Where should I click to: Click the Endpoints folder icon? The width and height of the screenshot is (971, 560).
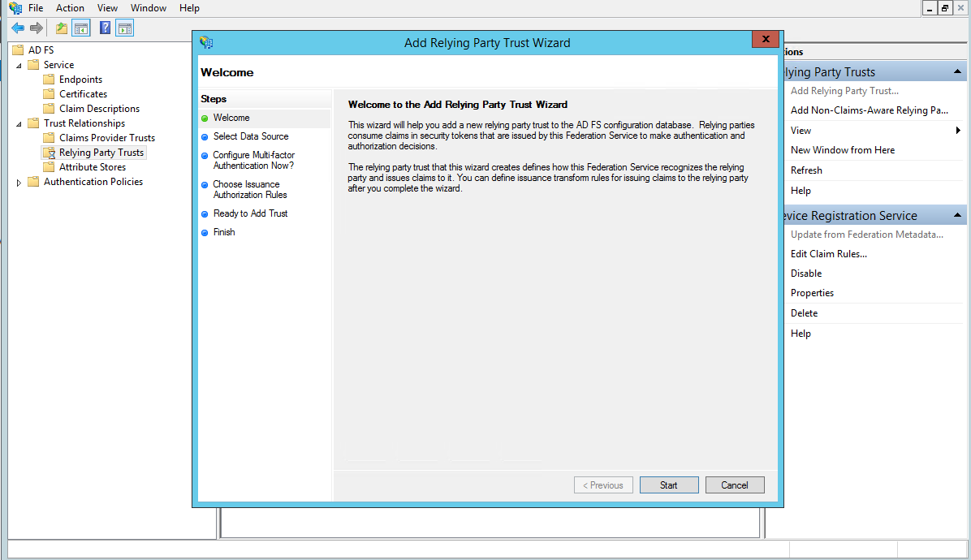pos(49,80)
